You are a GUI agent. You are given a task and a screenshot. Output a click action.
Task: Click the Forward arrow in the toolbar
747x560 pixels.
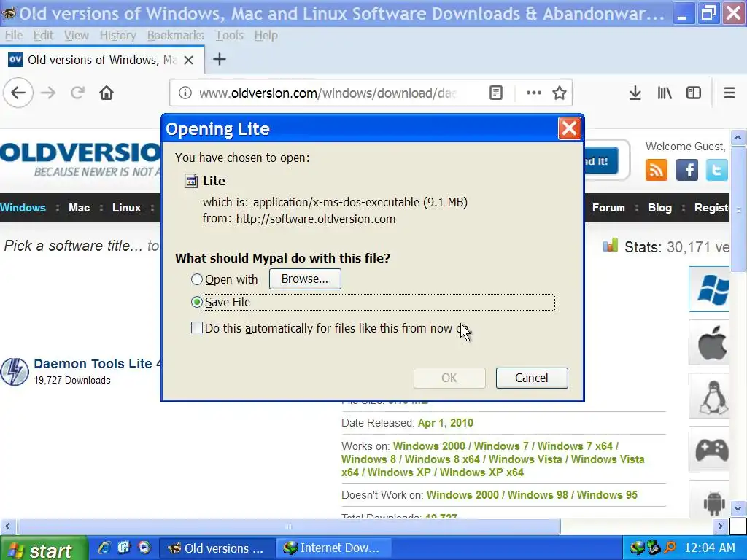click(48, 93)
